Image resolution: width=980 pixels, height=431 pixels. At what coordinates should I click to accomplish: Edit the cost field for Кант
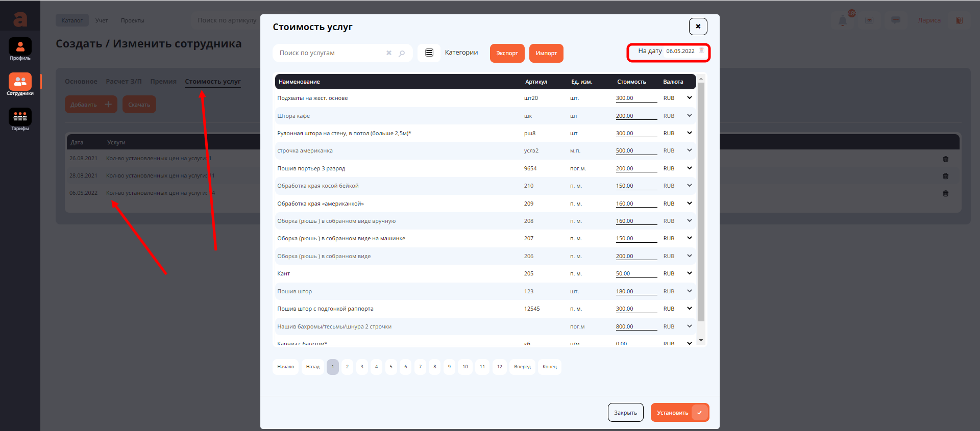(635, 274)
